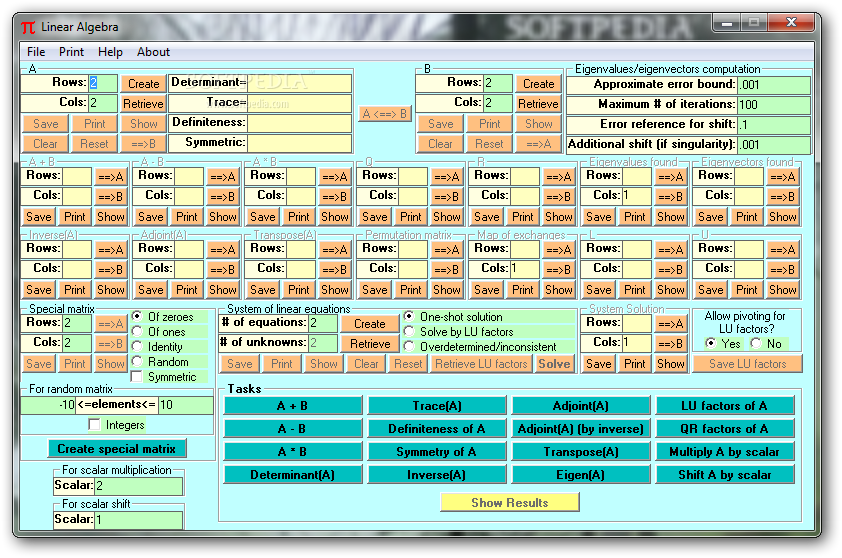Run Symmetry of A task
Viewport: 842px width, 558px height.
(437, 452)
